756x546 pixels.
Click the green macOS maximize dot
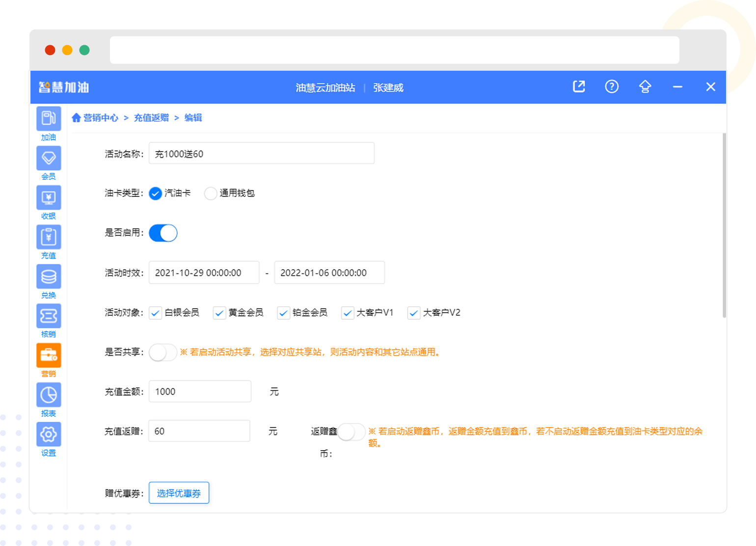point(84,50)
